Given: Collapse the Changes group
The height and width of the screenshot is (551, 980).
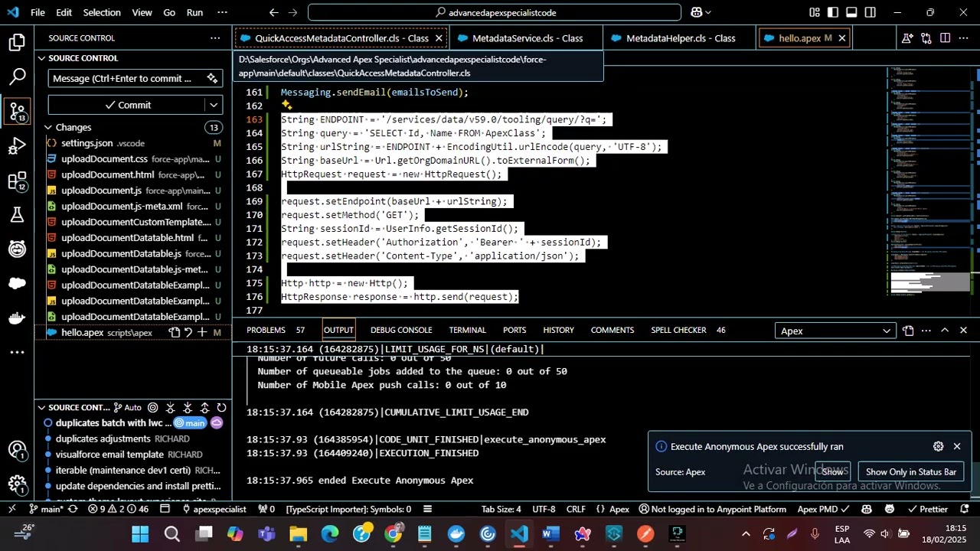Looking at the screenshot, I should click(x=48, y=127).
